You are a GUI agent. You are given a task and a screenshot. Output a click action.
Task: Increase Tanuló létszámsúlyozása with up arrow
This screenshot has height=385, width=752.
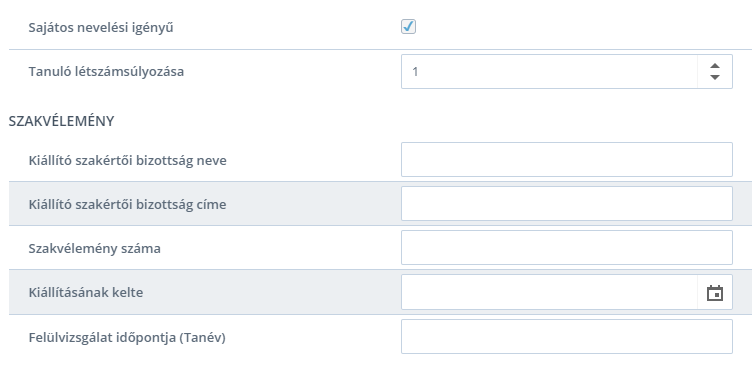(715, 66)
